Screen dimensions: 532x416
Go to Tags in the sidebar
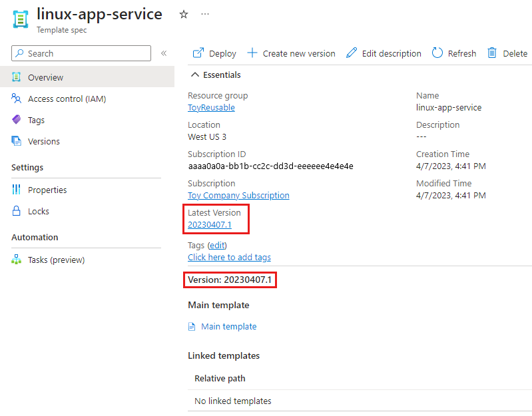click(37, 120)
